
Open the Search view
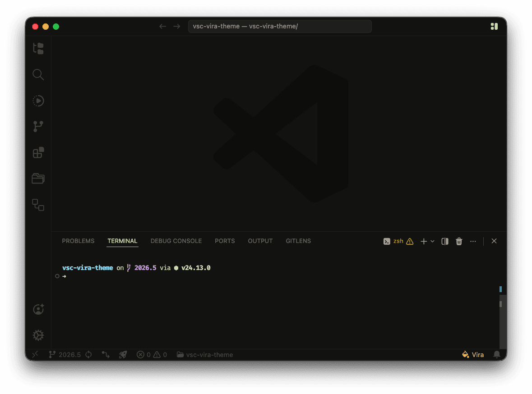pos(38,74)
